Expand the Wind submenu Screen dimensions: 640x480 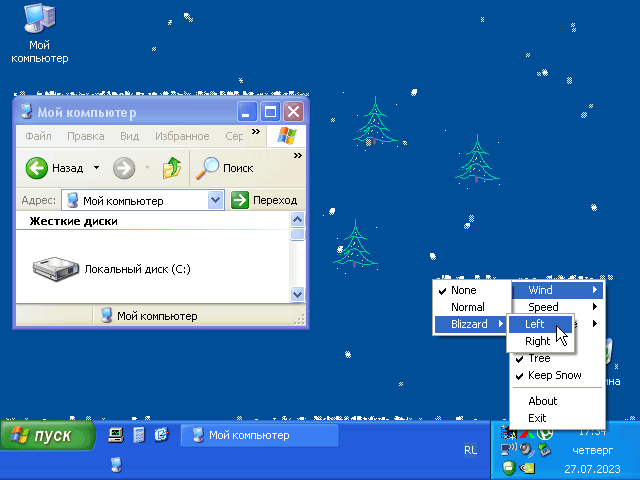pos(558,290)
